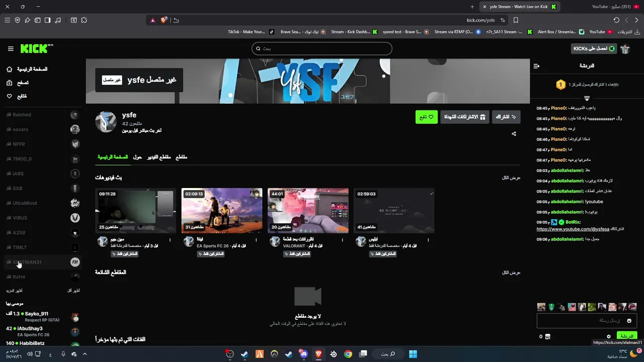The width and height of the screenshot is (644, 362).
Task: Open the channel shop icon
Action: [x=548, y=336]
